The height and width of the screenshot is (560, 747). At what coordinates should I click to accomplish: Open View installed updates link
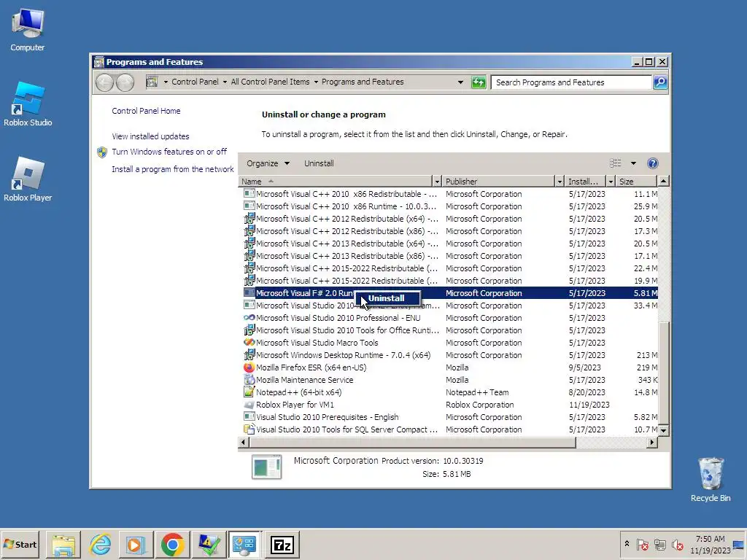click(x=150, y=136)
